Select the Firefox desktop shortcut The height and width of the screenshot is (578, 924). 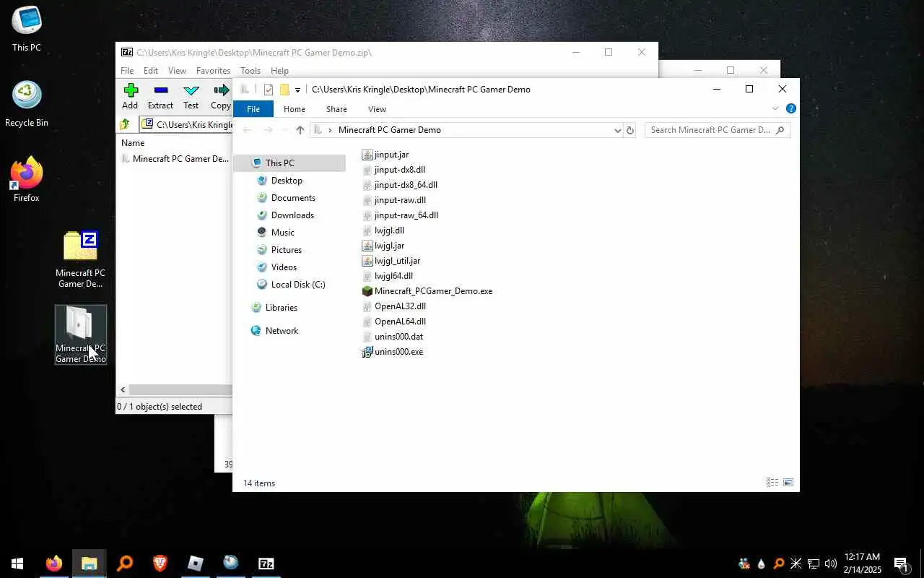tap(27, 178)
